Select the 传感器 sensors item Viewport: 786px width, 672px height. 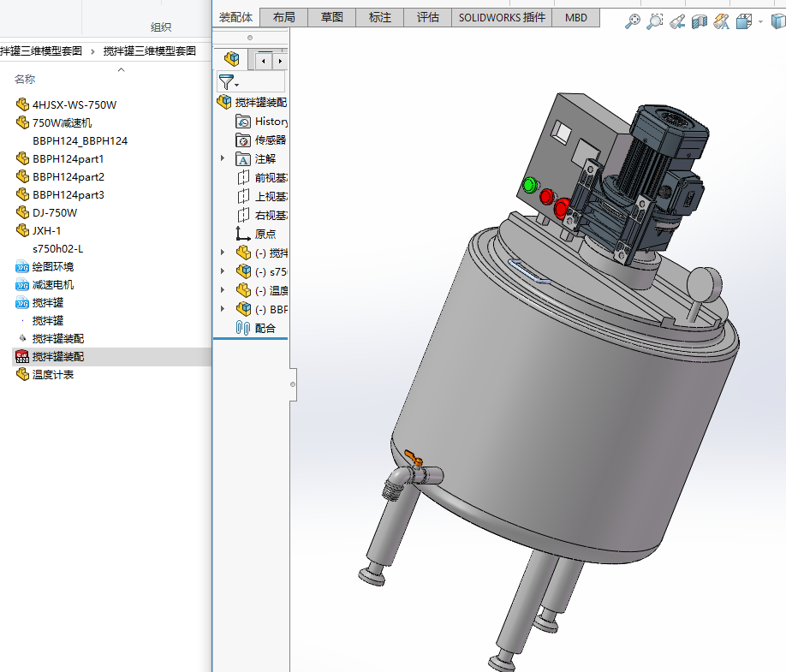pos(270,140)
